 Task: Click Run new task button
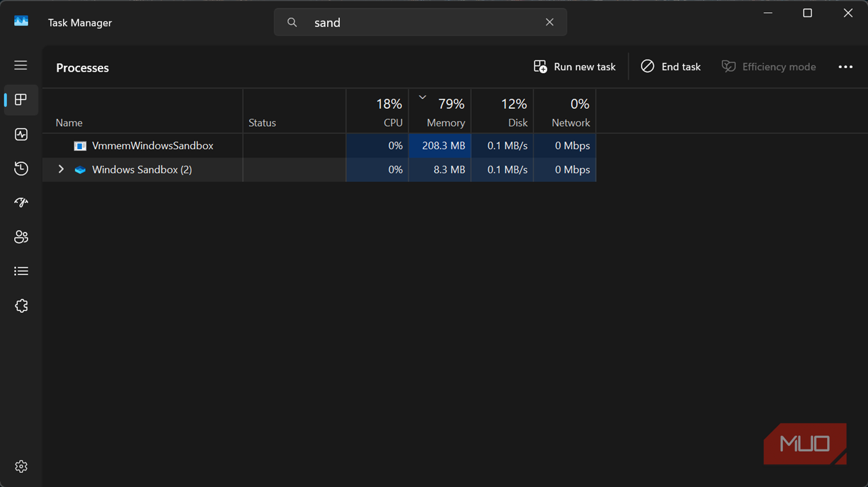pyautogui.click(x=574, y=67)
